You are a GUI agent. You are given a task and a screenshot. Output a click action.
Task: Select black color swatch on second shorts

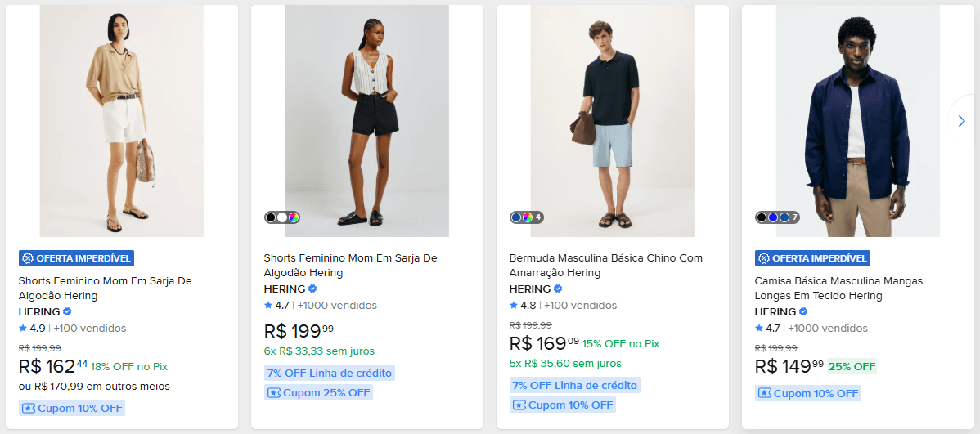point(271,217)
